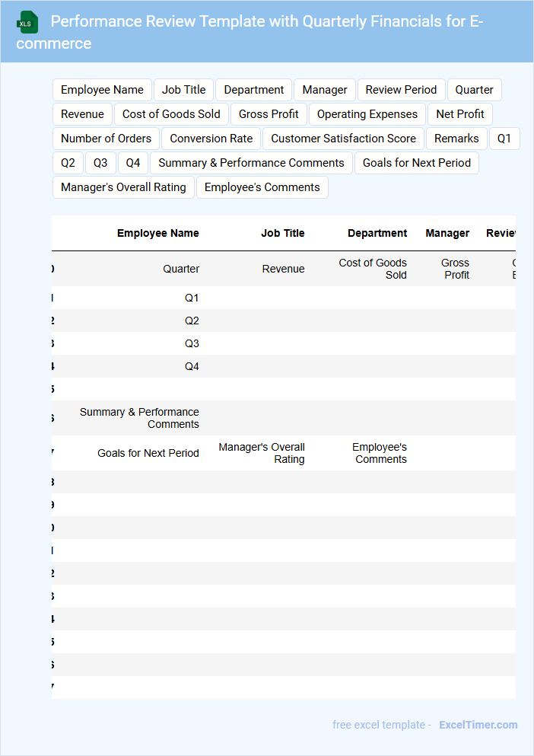Select the Cost of Goods Sold tag
Viewport: 534px width, 756px height.
[x=171, y=114]
